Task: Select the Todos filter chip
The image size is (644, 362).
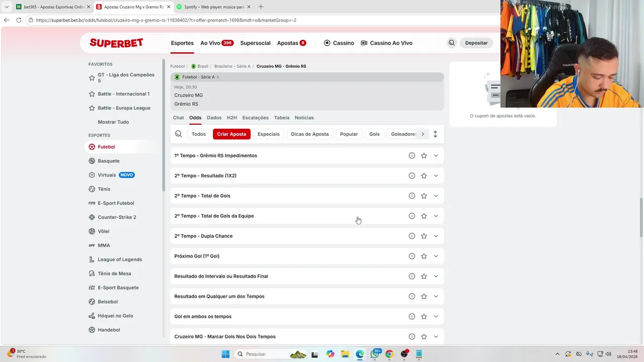Action: click(x=199, y=134)
